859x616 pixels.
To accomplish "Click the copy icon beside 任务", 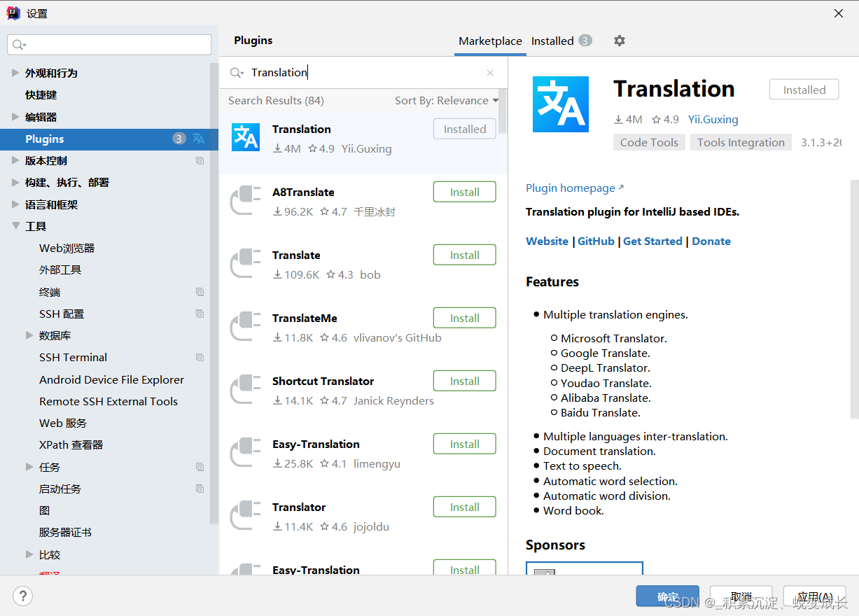I will 200,467.
